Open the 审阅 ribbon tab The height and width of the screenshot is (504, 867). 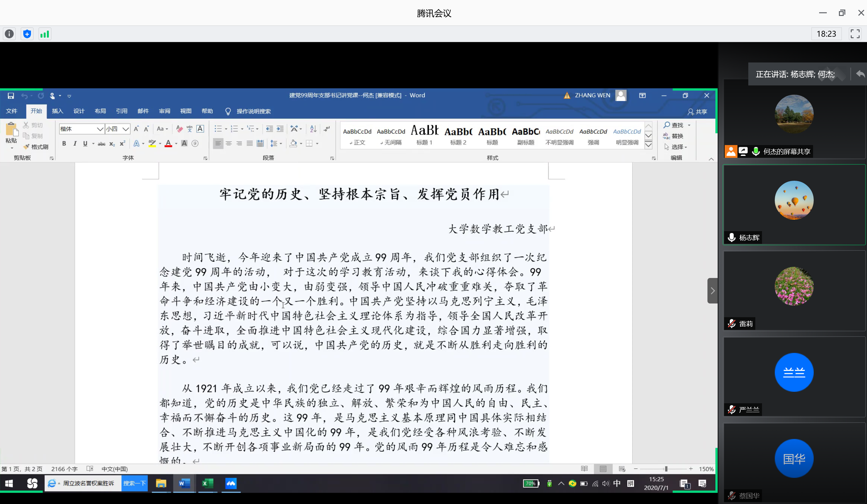[164, 111]
